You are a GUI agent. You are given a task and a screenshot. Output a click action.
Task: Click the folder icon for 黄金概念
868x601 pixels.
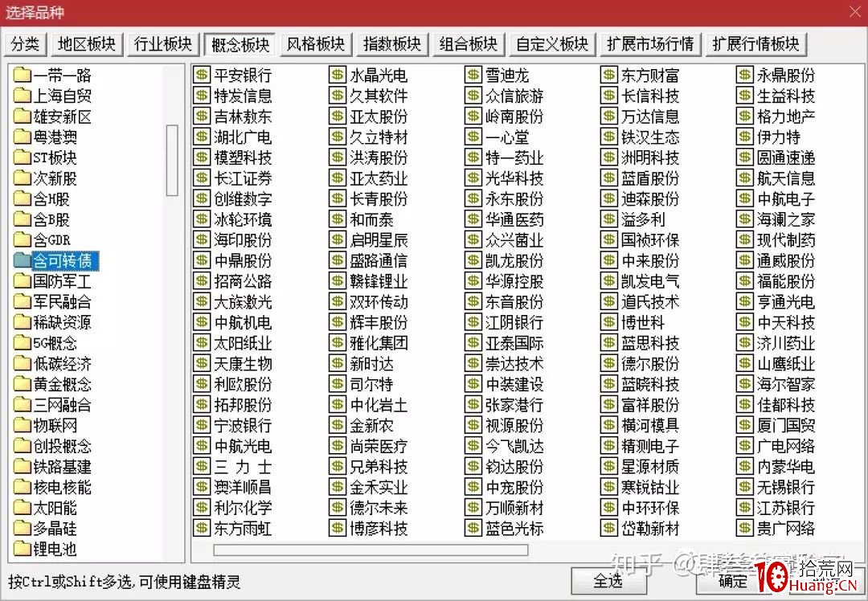tap(23, 384)
